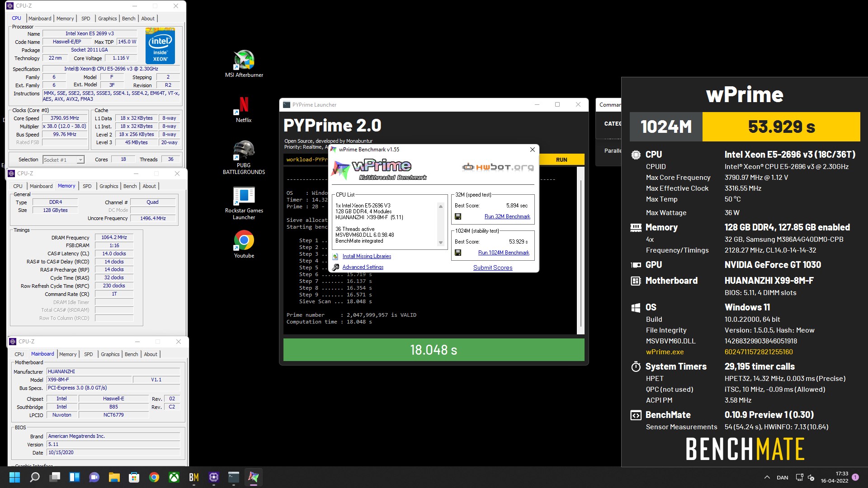This screenshot has height=488, width=868.
Task: Open the Netflix desktop shortcut
Action: tap(244, 109)
